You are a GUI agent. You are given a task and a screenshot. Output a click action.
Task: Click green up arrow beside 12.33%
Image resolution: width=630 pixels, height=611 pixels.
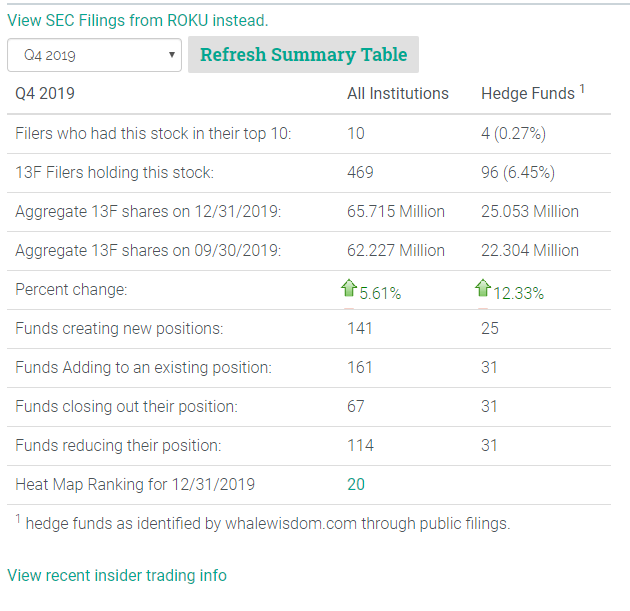click(483, 289)
